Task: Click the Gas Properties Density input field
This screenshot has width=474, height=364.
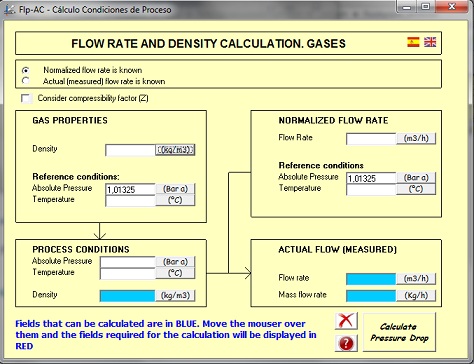Action: (x=130, y=150)
